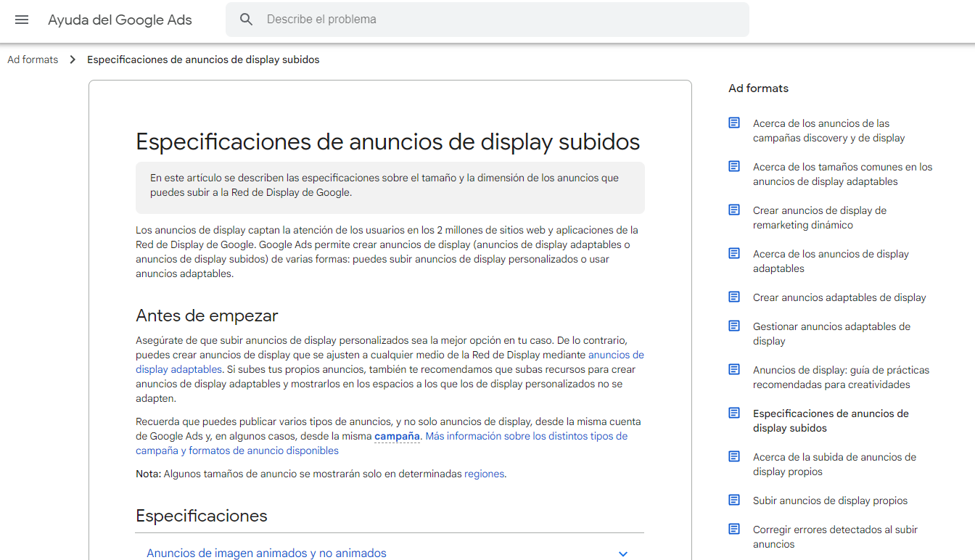Open the anuncios de display adaptables link
The height and width of the screenshot is (560, 975).
coord(390,362)
